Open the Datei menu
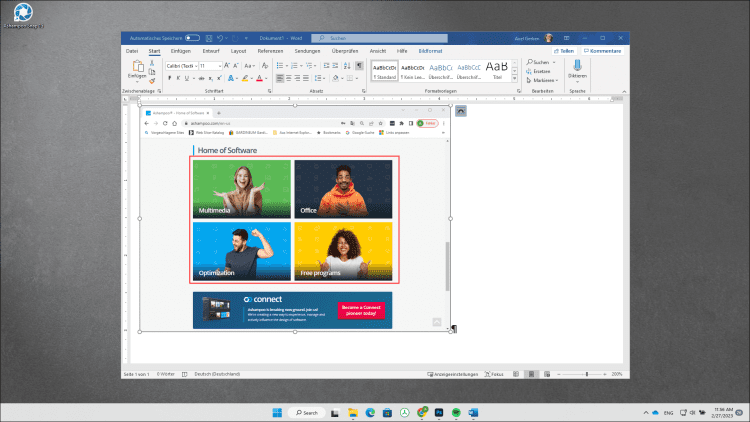This screenshot has width=750, height=422. (132, 51)
